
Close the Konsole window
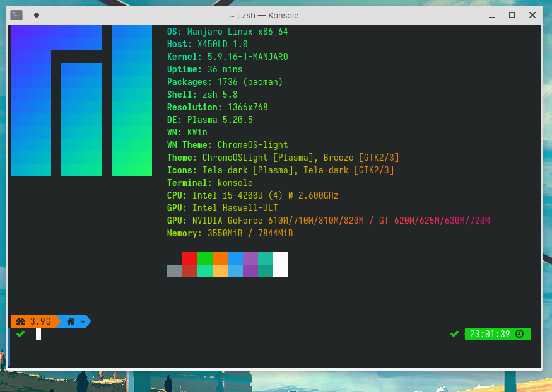(532, 15)
